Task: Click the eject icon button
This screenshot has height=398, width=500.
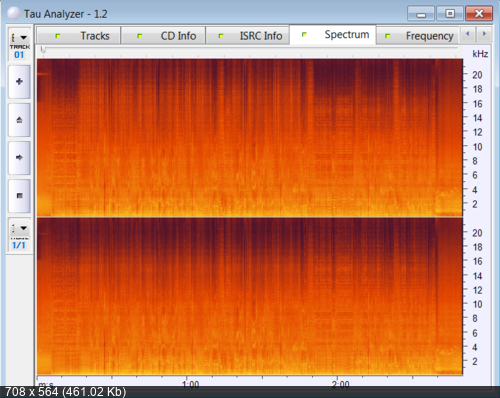Action: tap(19, 120)
